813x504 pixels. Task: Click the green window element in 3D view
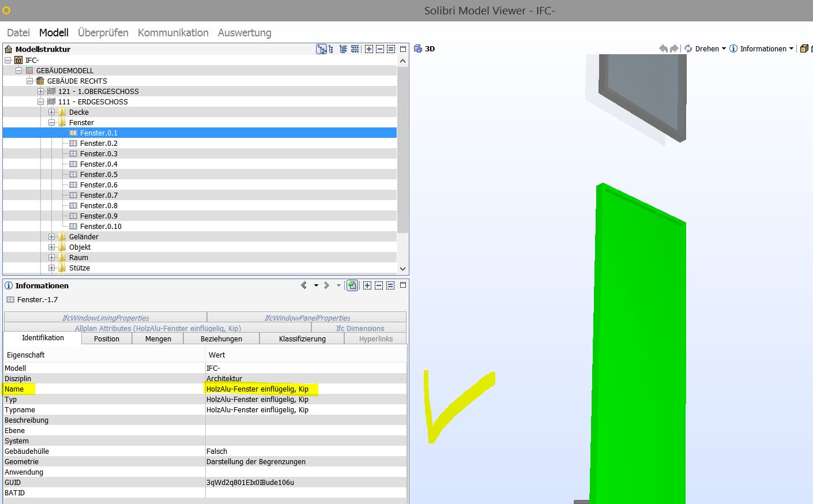[638, 346]
